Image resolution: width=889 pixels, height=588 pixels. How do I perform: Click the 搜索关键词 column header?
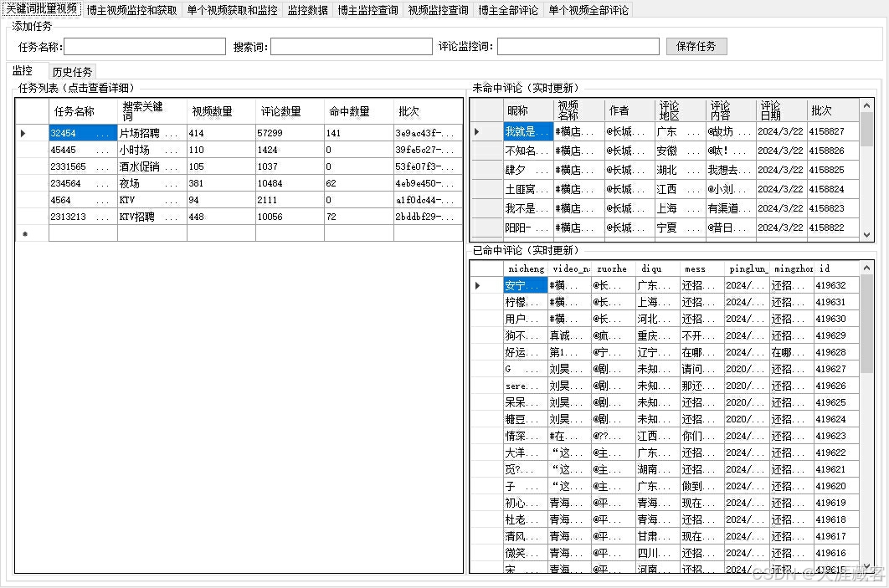(152, 111)
